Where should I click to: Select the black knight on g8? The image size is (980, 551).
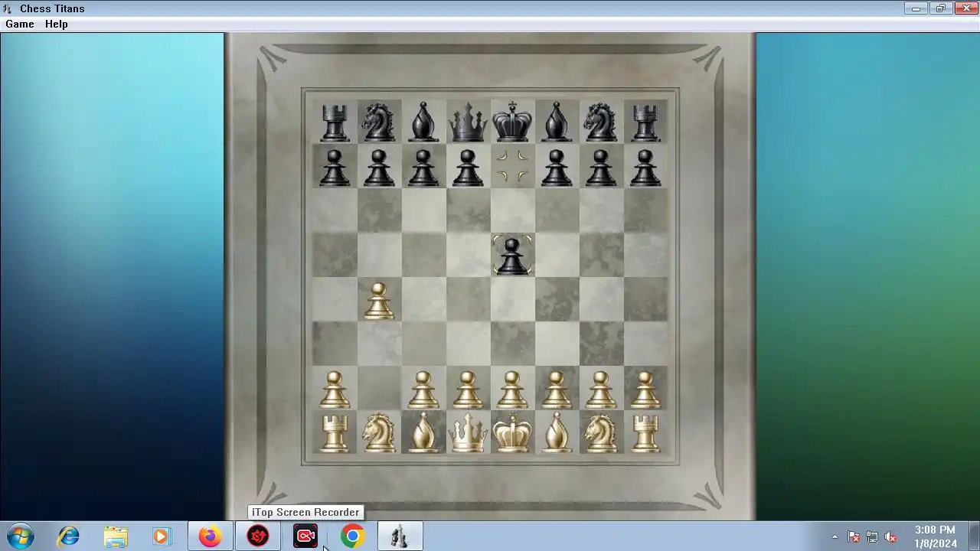click(601, 122)
